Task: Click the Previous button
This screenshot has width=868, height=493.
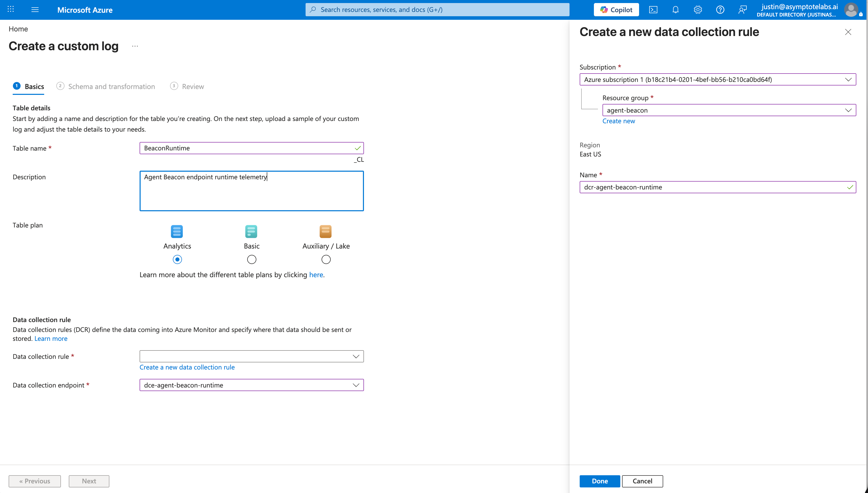Action: tap(35, 481)
